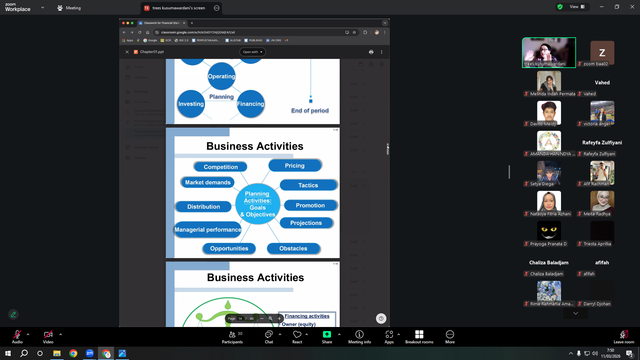This screenshot has width=640, height=360.
Task: Zoom in with the plus button in preview
Action: (279, 318)
